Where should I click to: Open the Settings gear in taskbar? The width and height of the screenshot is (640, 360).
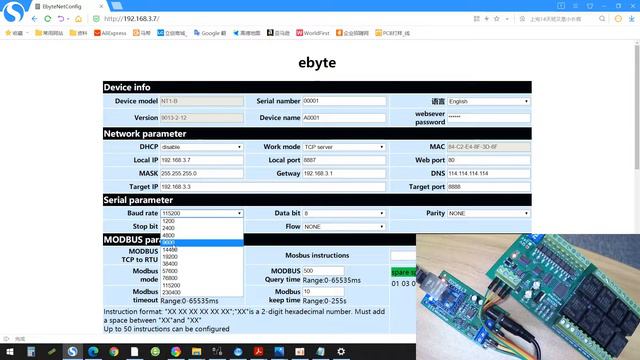coord(341,351)
